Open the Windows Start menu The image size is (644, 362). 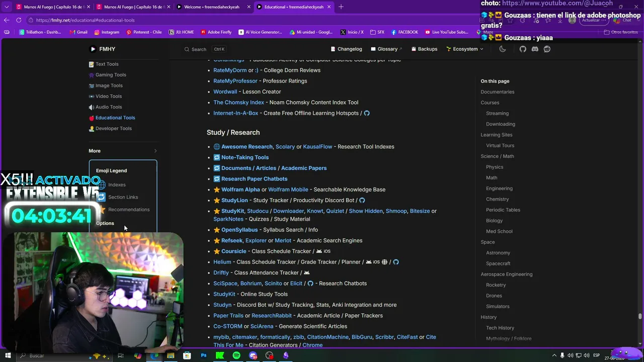click(x=8, y=355)
